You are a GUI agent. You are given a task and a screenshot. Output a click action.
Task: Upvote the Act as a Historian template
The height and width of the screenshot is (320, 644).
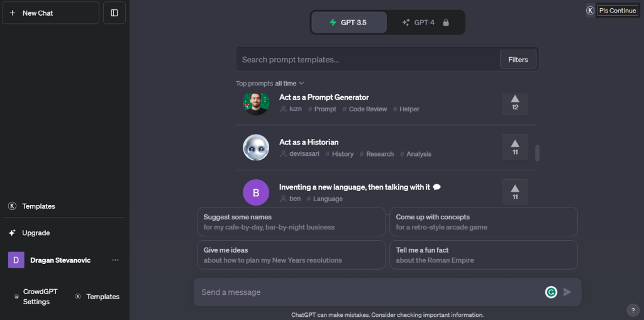pyautogui.click(x=515, y=147)
